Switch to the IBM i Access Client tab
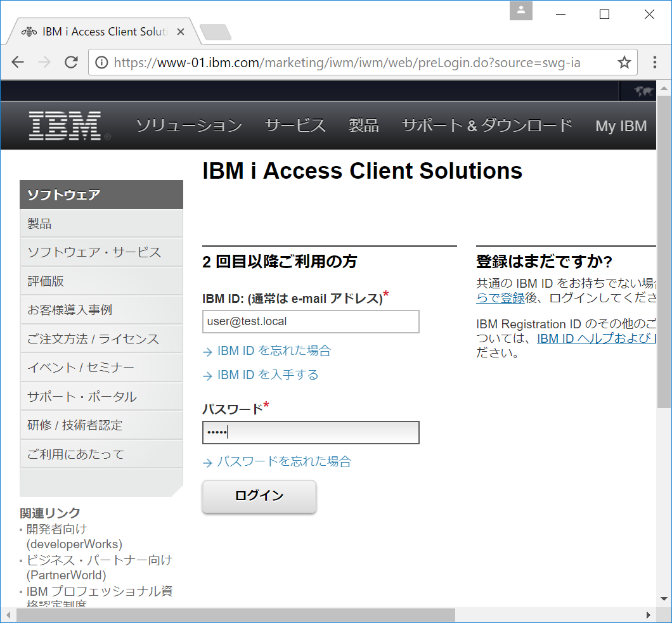This screenshot has width=672, height=623. pos(95,31)
